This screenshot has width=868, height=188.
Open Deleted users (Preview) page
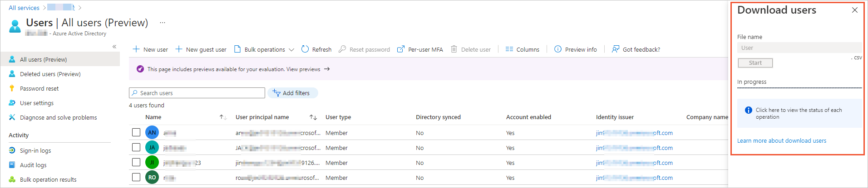tap(50, 74)
